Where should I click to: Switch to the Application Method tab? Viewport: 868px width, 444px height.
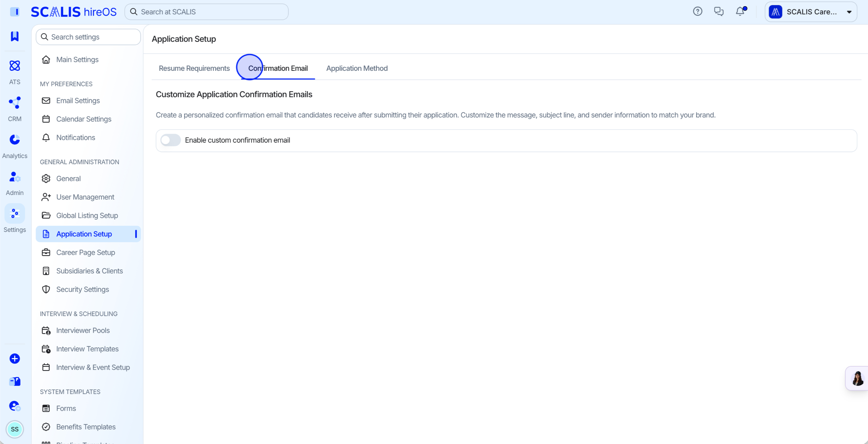point(357,68)
